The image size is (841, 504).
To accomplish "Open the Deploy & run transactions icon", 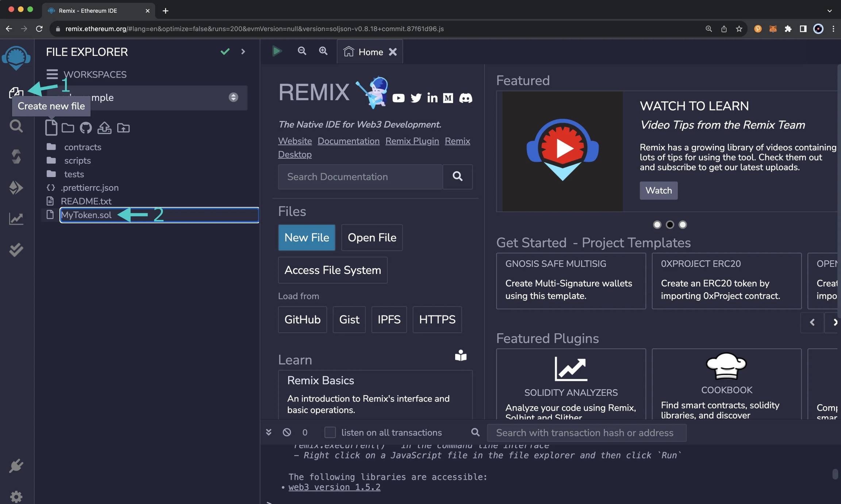I will point(16,188).
